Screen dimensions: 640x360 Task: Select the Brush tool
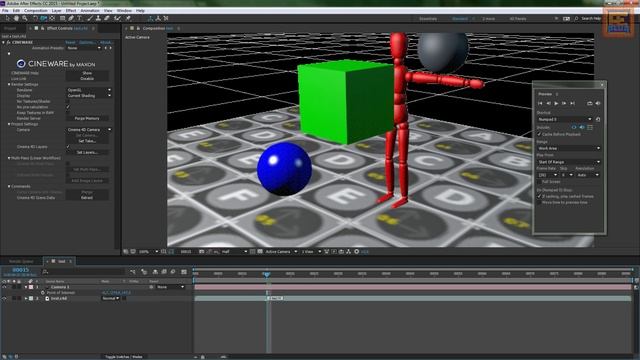(x=90, y=18)
